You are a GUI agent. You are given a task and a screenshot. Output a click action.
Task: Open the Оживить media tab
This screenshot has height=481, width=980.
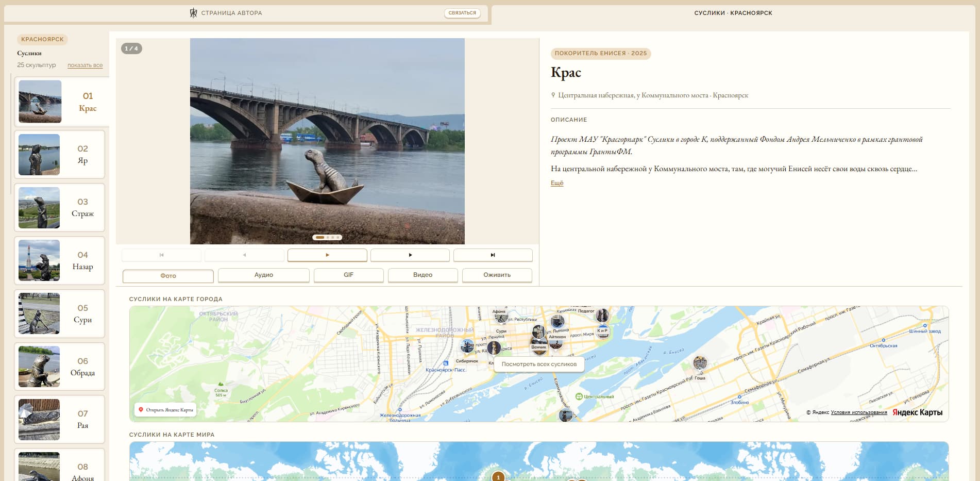tap(497, 275)
